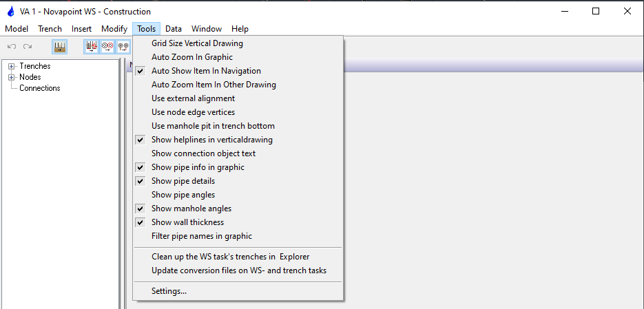The image size is (644, 309).
Task: Expand the Trenches tree node
Action: [12, 66]
